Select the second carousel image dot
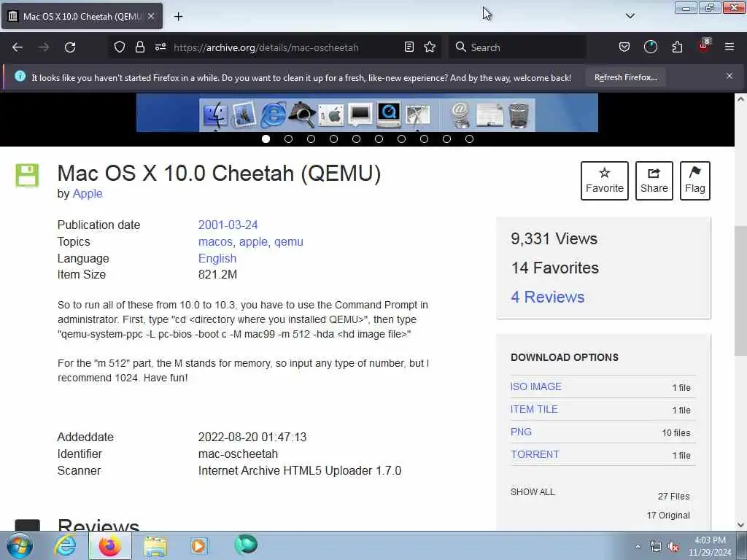This screenshot has height=560, width=747. (x=288, y=139)
